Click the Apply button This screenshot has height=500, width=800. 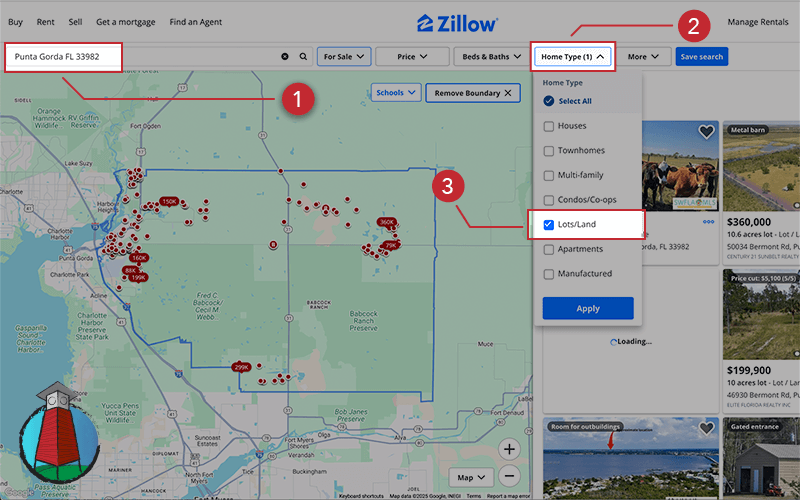pyautogui.click(x=588, y=309)
